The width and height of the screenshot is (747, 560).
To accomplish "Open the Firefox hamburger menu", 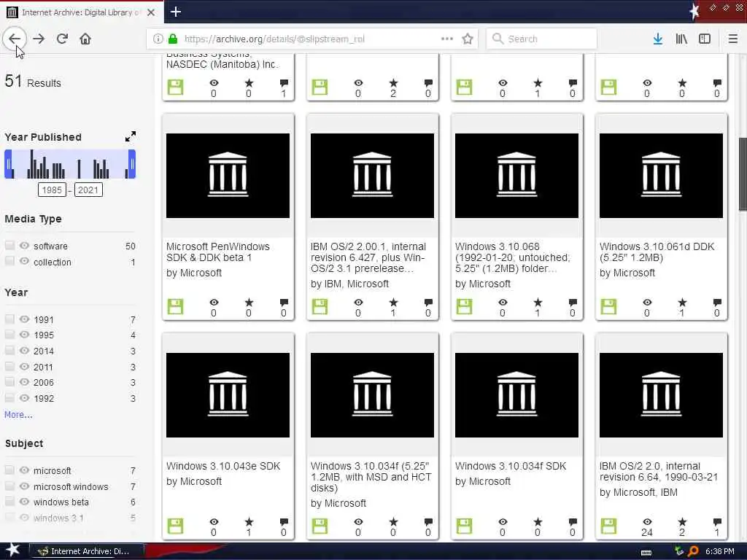I will click(733, 39).
